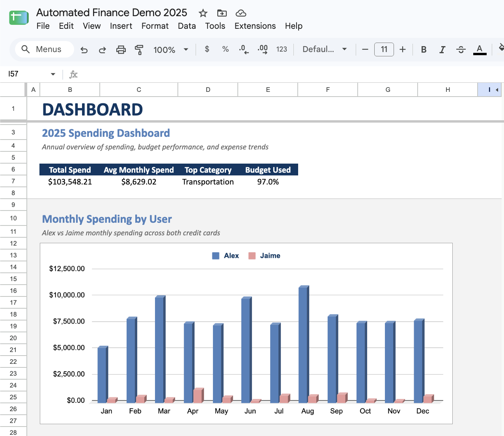Decrease font size with minus button
This screenshot has width=504, height=436.
tap(365, 49)
